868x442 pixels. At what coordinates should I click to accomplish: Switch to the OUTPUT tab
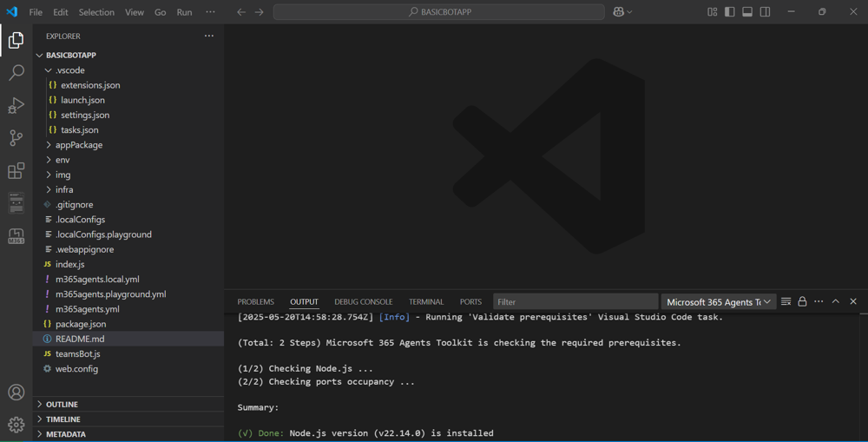pyautogui.click(x=304, y=302)
